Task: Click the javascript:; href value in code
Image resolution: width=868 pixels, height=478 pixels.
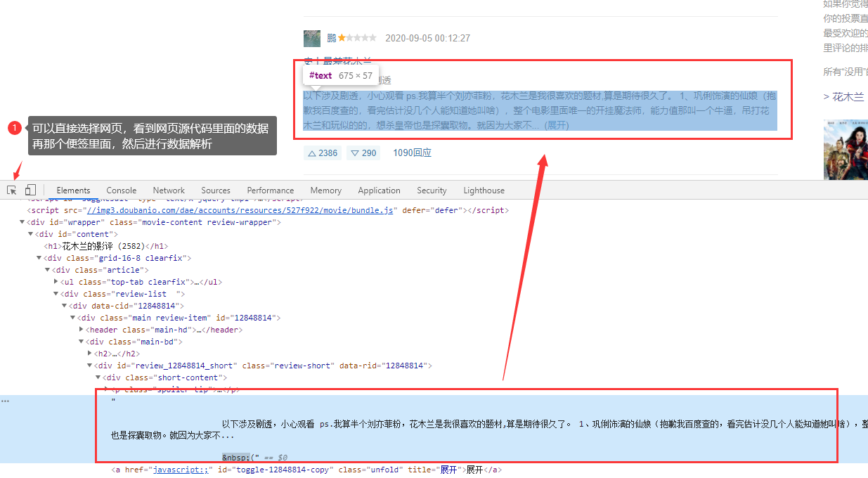Action: pos(180,470)
